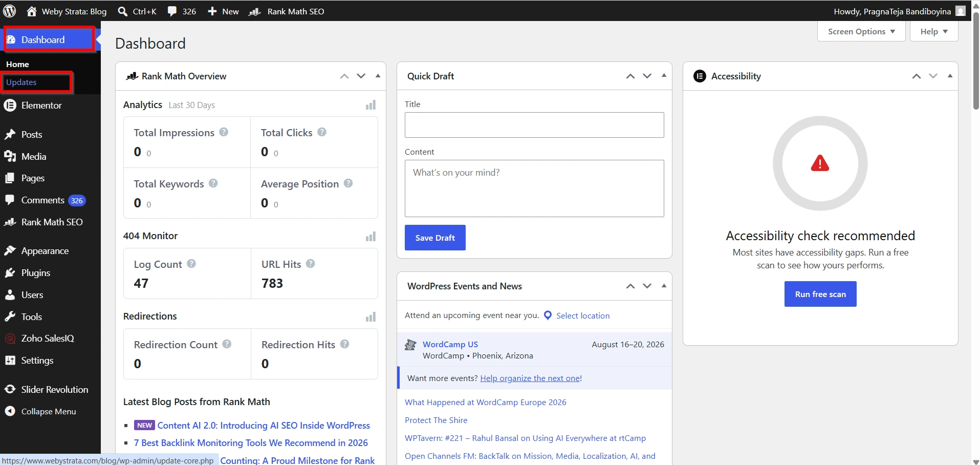Open the New content menu
This screenshot has width=980, height=465.
click(x=223, y=11)
